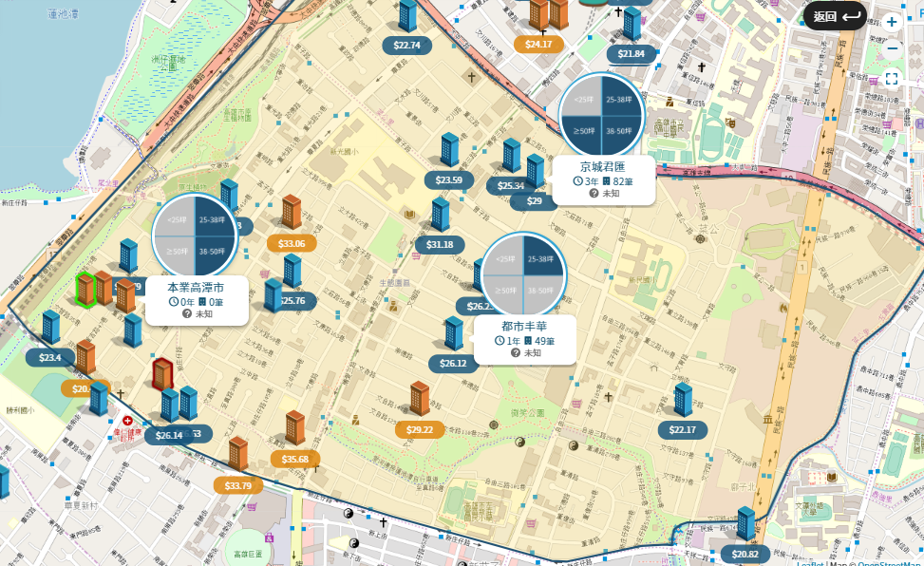924x566 pixels.
Task: Click the 返回 back button
Action: 835,16
